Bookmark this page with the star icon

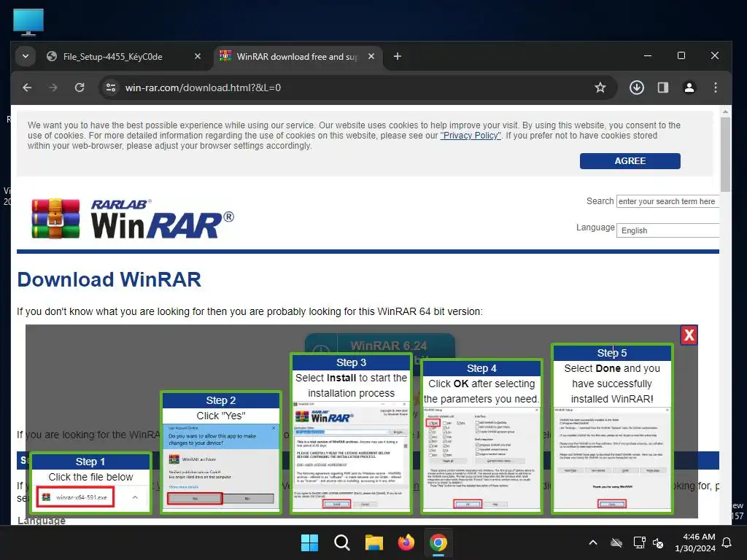[600, 87]
